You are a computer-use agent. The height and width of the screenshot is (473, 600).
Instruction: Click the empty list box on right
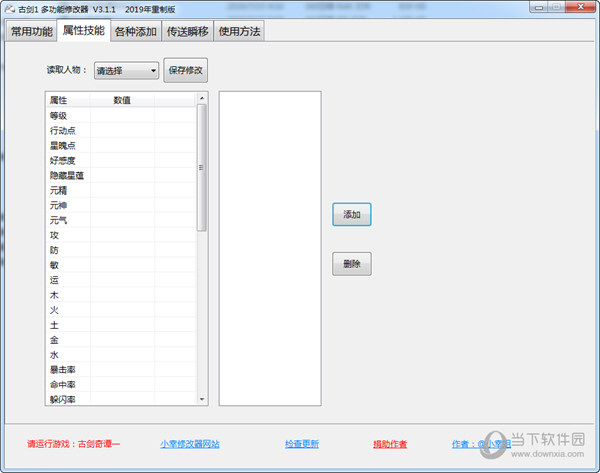click(270, 248)
